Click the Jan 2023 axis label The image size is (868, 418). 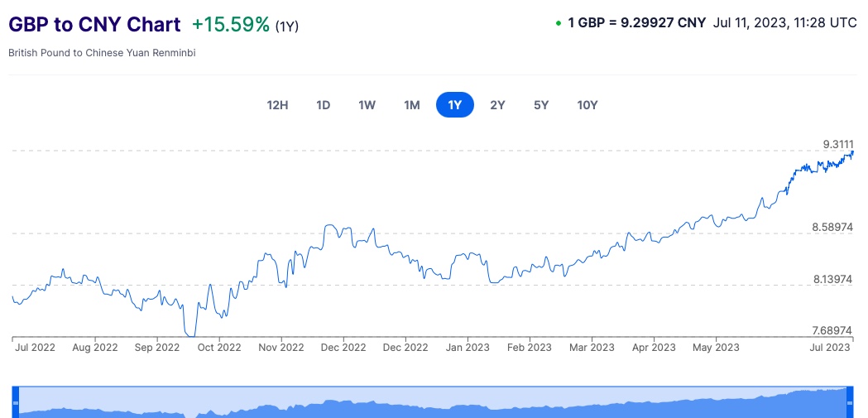(x=468, y=347)
